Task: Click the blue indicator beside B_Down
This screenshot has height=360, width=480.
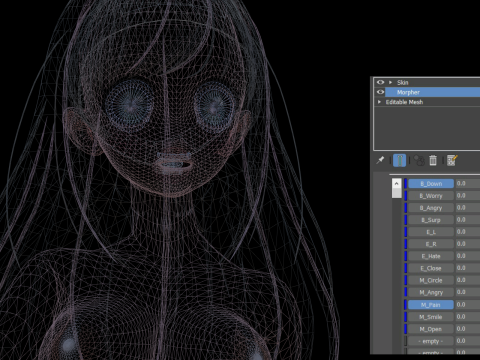Action: click(x=406, y=184)
